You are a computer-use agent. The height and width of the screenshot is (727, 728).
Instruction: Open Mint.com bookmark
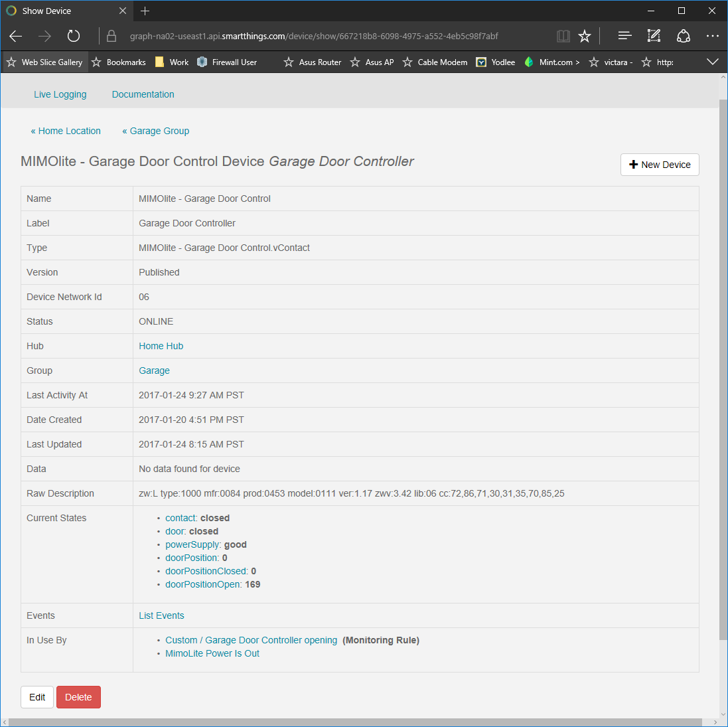point(552,62)
